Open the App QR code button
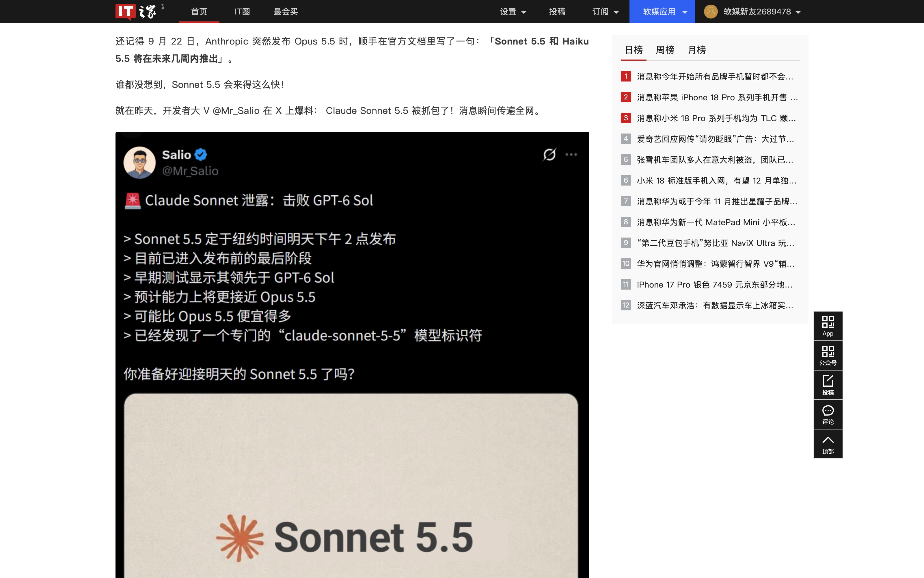Screen dimensions: 924x578 coord(828,326)
